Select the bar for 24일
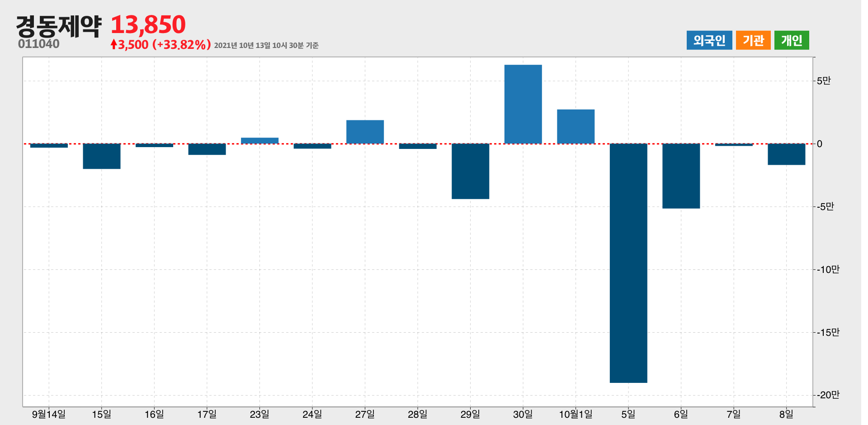The width and height of the screenshot is (868, 425). tap(312, 146)
